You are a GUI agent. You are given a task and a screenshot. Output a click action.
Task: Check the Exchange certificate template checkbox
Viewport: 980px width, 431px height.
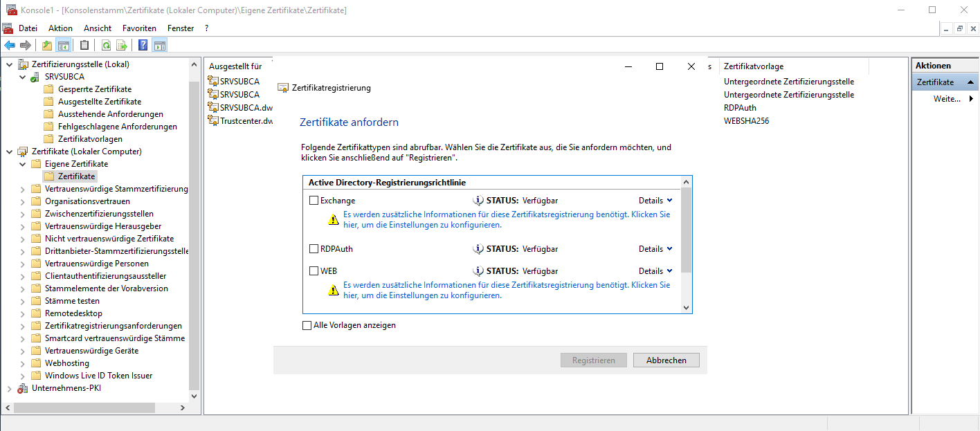click(314, 201)
